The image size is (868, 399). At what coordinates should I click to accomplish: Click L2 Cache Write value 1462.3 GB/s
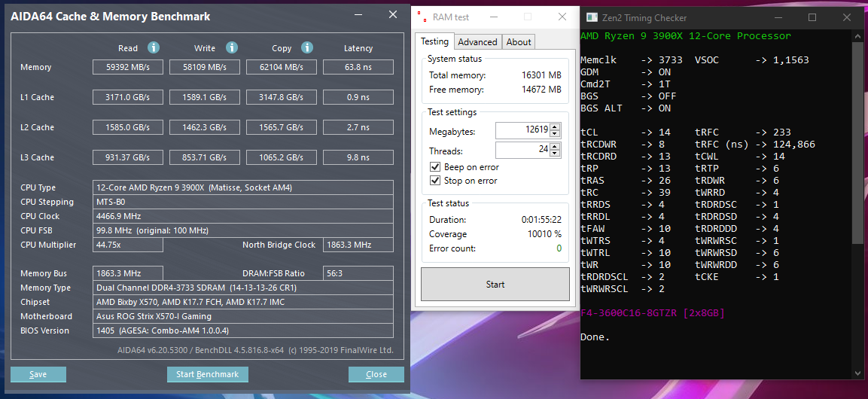205,127
